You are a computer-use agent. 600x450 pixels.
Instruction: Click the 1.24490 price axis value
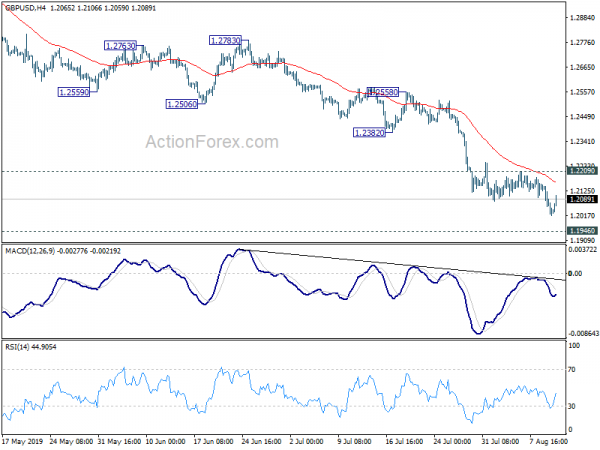(582, 117)
